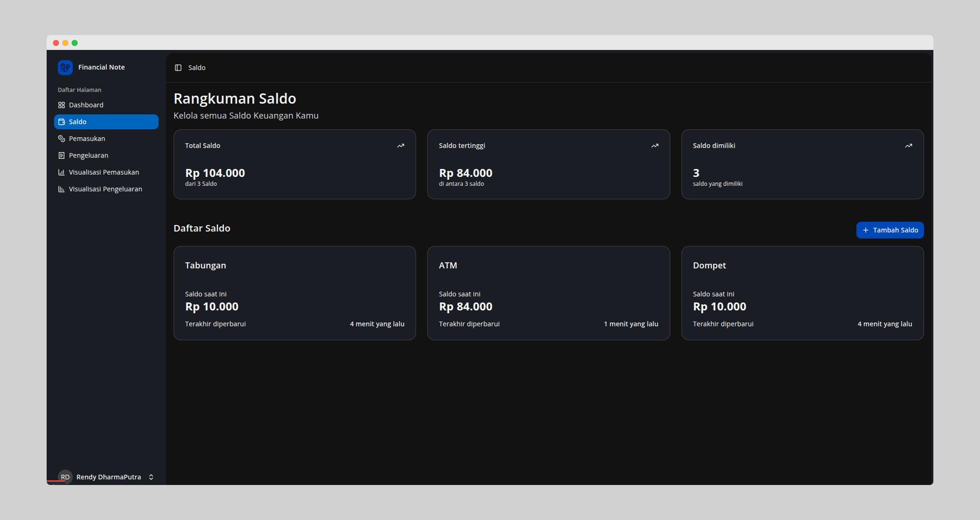Select the Visualisasi Pemasukan bar chart icon
The image size is (980, 520).
62,172
